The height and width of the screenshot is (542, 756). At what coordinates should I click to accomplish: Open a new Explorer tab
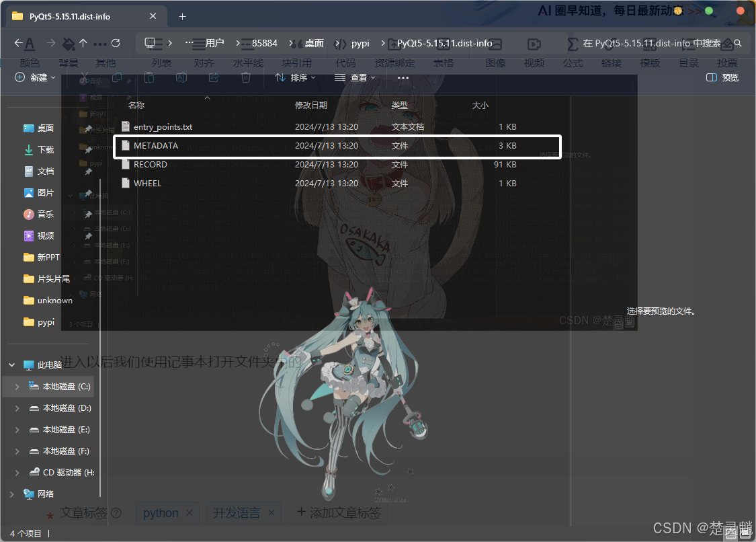182,16
